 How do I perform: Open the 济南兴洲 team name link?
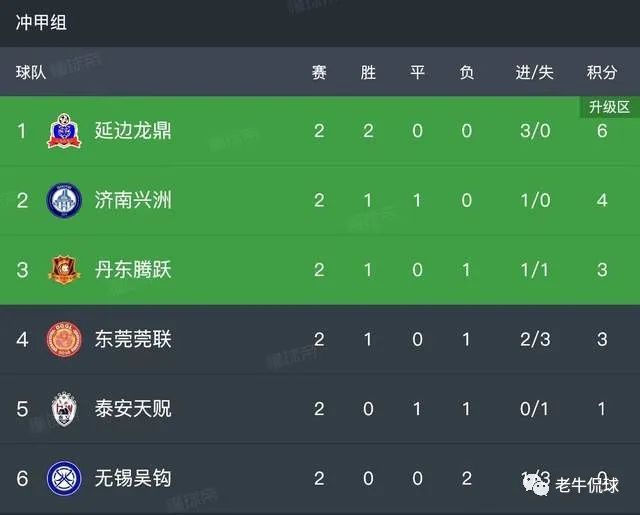coord(133,200)
